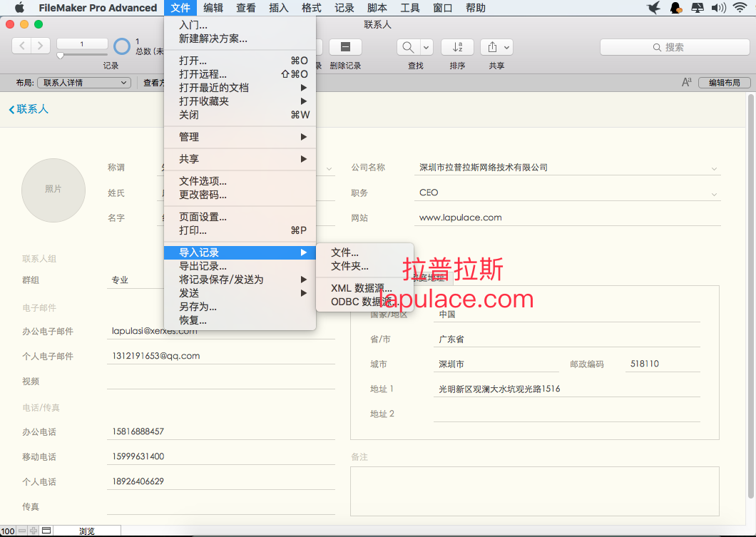Go back via 联系人 link
756x537 pixels.
[29, 109]
